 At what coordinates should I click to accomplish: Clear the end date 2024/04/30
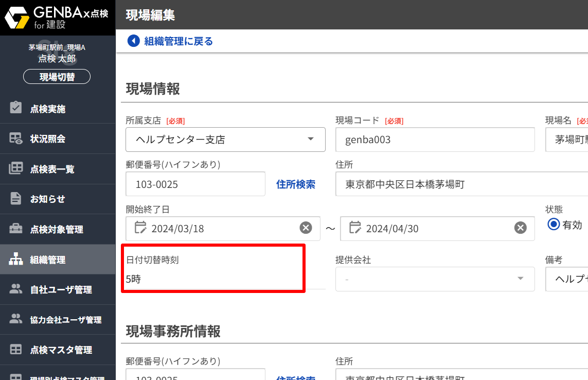(x=521, y=228)
